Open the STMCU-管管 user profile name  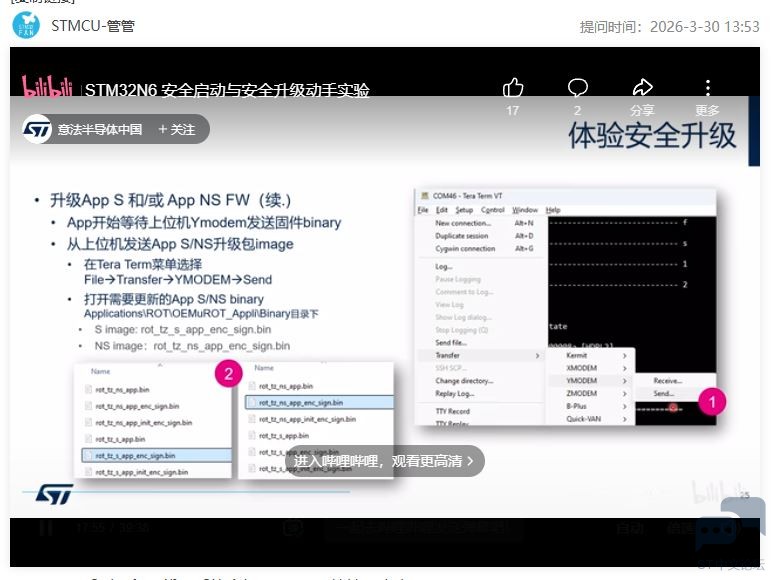point(93,25)
